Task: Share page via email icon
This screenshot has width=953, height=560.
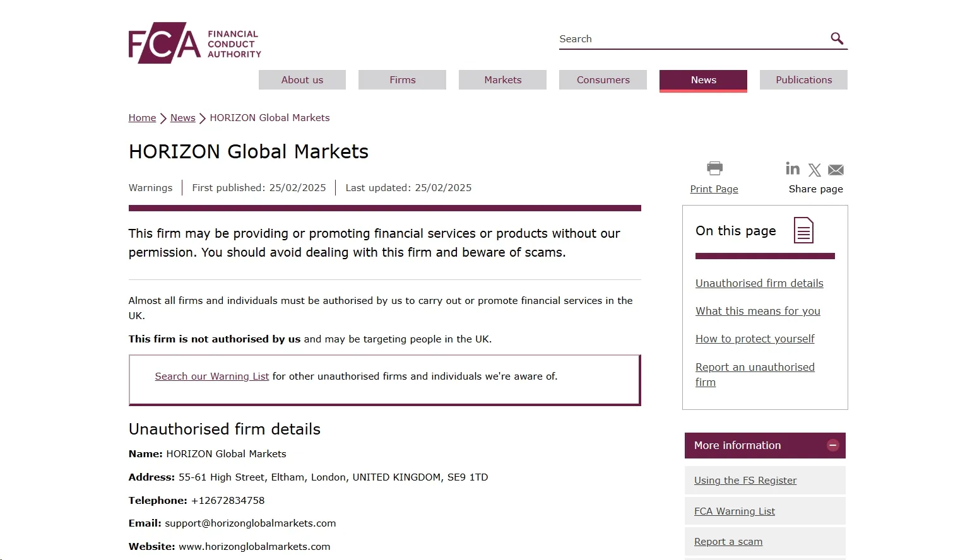Action: click(x=836, y=170)
